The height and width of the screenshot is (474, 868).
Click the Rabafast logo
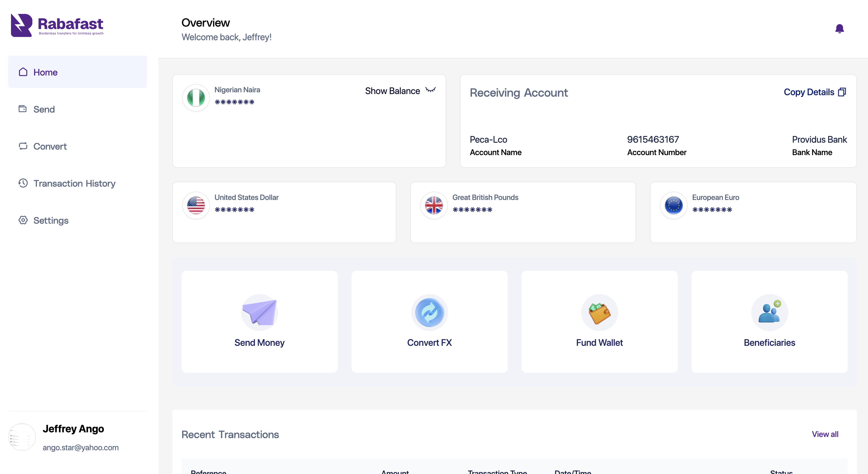click(57, 25)
